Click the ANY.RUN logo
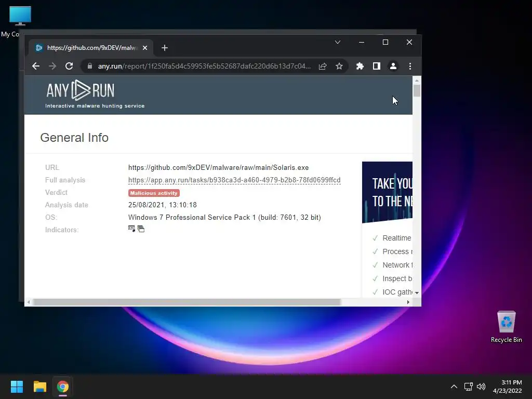The height and width of the screenshot is (399, 532). click(81, 90)
